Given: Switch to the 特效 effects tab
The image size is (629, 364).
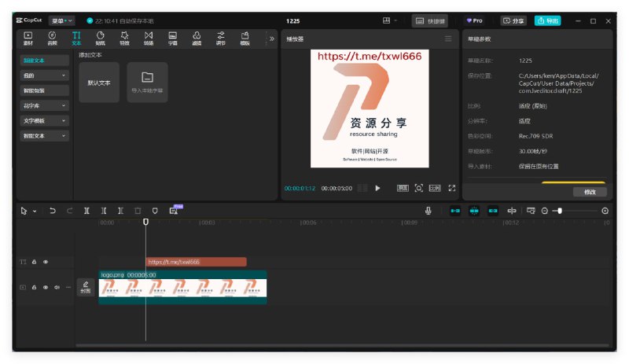Looking at the screenshot, I should point(124,38).
